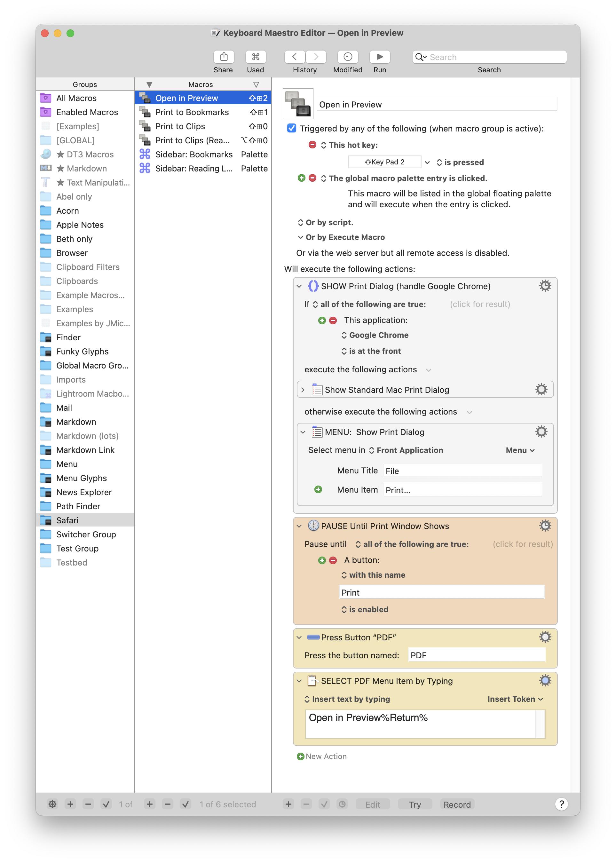Open gear menu for SHOW Print Dialog action

545,286
